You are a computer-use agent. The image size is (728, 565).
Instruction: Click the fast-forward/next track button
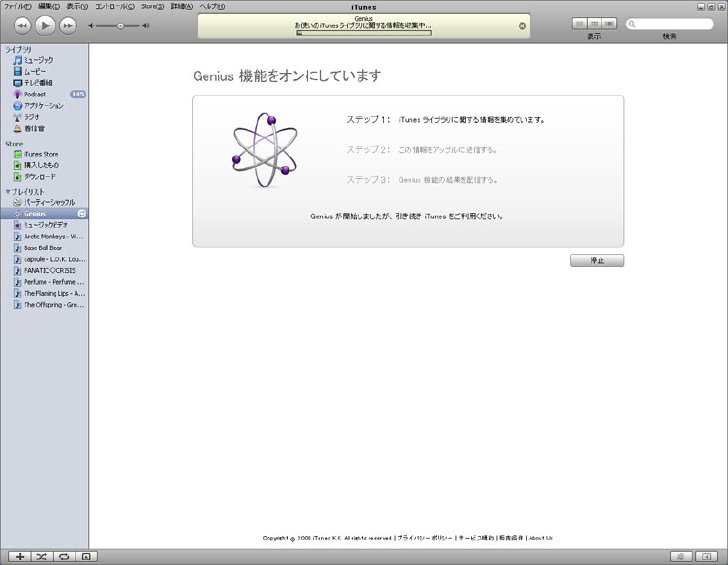(68, 26)
